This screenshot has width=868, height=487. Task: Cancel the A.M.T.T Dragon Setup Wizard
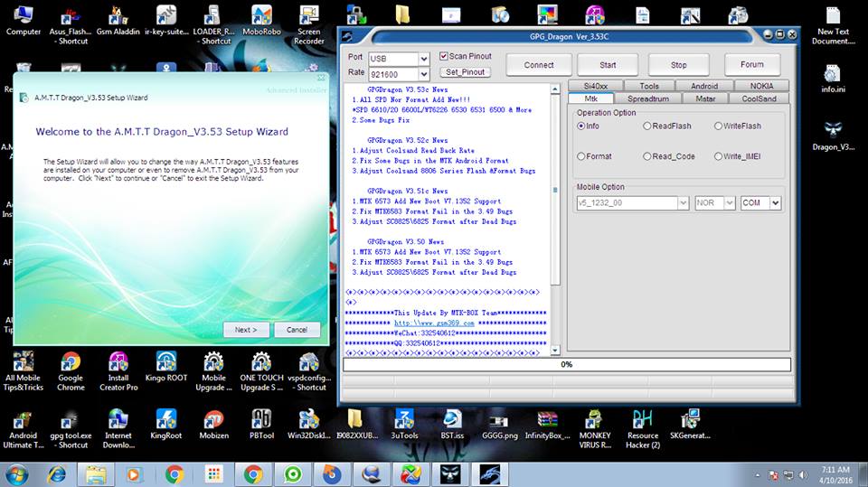point(297,329)
